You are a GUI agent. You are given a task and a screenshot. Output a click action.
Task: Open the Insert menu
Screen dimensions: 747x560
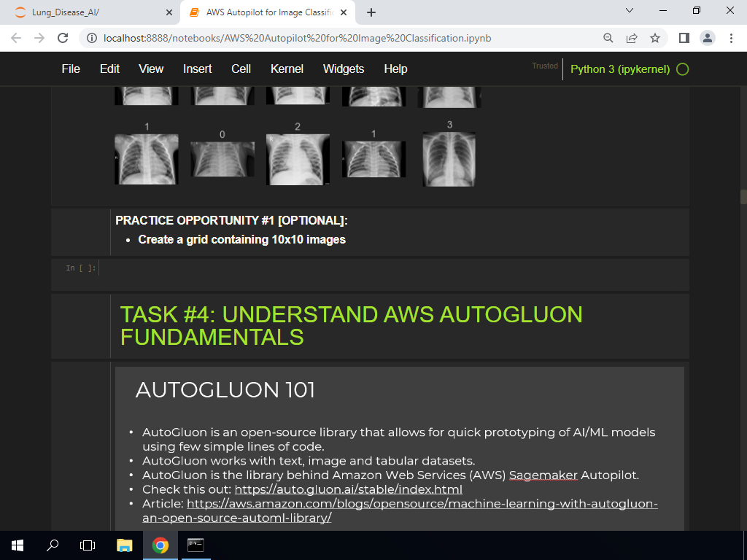point(197,69)
